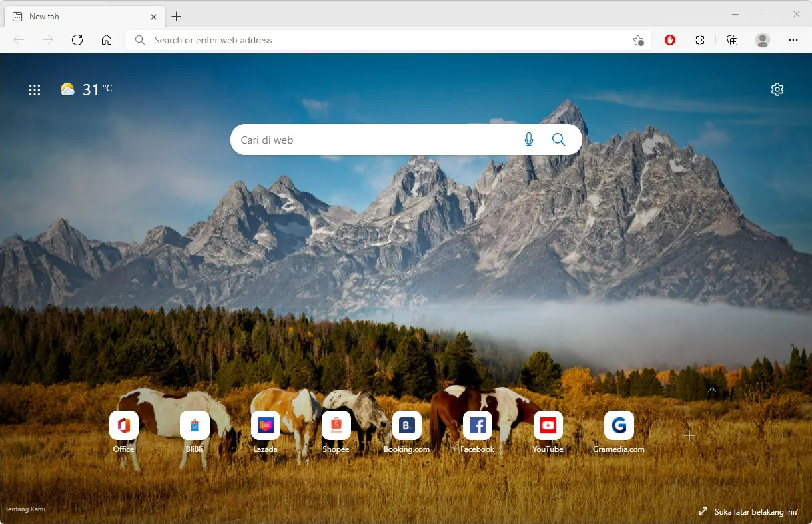Open the Lazada shortcut tile
Viewport: 812px width, 524px height.
pos(266,425)
